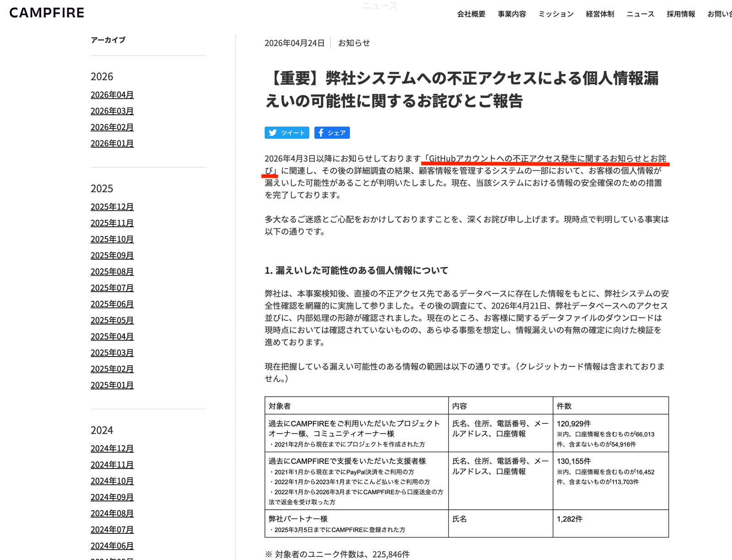Share on Facebook with the シェア button

332,133
